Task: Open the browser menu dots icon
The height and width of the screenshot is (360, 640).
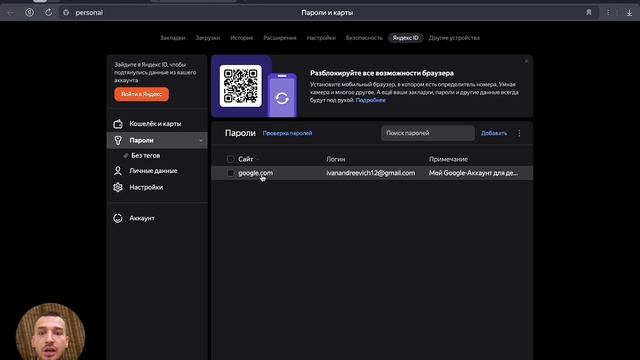Action: tap(608, 13)
